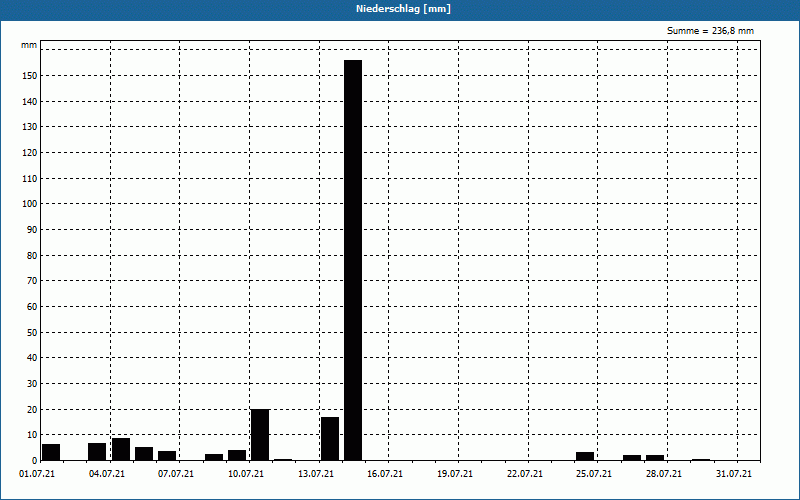Click the x-axis label 07.07.21
This screenshot has height=500, width=800.
click(x=176, y=474)
